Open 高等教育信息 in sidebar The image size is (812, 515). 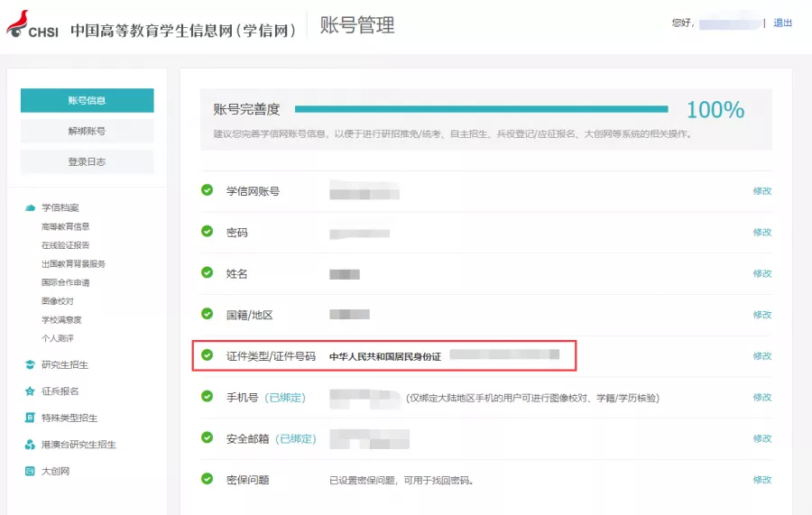click(x=65, y=226)
